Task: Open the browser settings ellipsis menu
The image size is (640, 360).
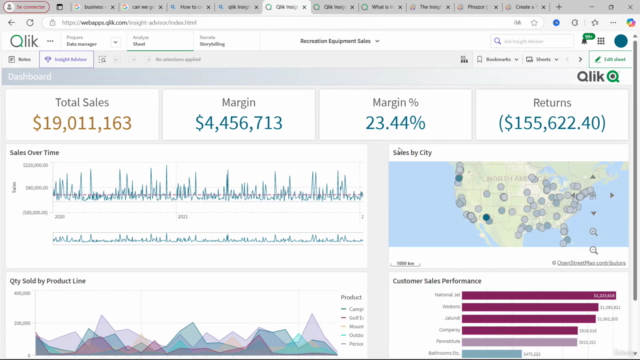Action: tap(613, 23)
